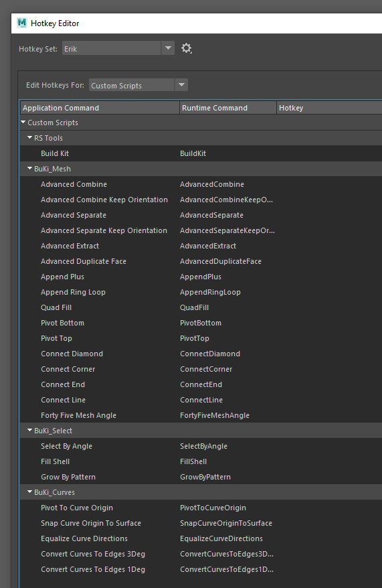382x588 pixels.
Task: Select the Pivot Top row
Action: (x=201, y=338)
